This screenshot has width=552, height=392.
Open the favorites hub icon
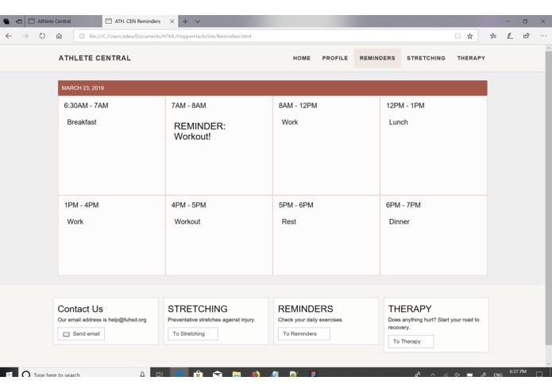click(493, 36)
